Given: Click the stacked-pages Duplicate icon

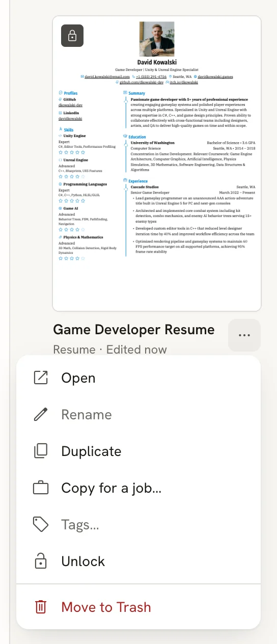Looking at the screenshot, I should pos(41,451).
